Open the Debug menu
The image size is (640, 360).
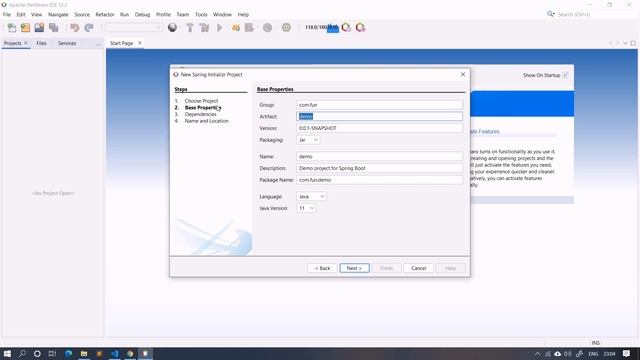tap(142, 14)
